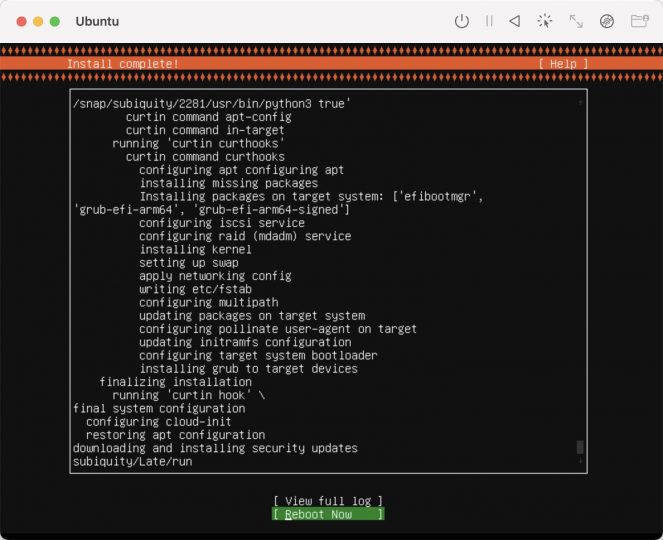This screenshot has width=663, height=540.
Task: Open the CD/DVD drive image icon
Action: click(x=607, y=21)
